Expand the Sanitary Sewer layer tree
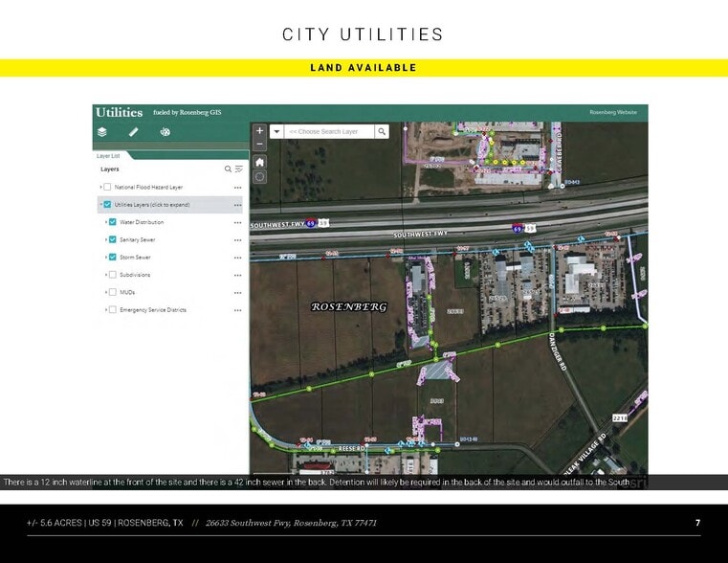728x563 pixels. [105, 240]
